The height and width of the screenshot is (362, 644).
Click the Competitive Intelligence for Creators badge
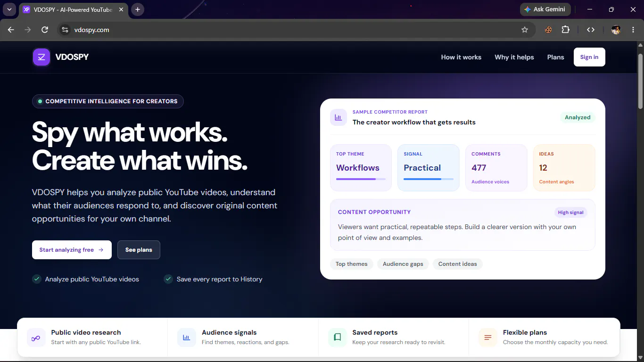click(108, 101)
